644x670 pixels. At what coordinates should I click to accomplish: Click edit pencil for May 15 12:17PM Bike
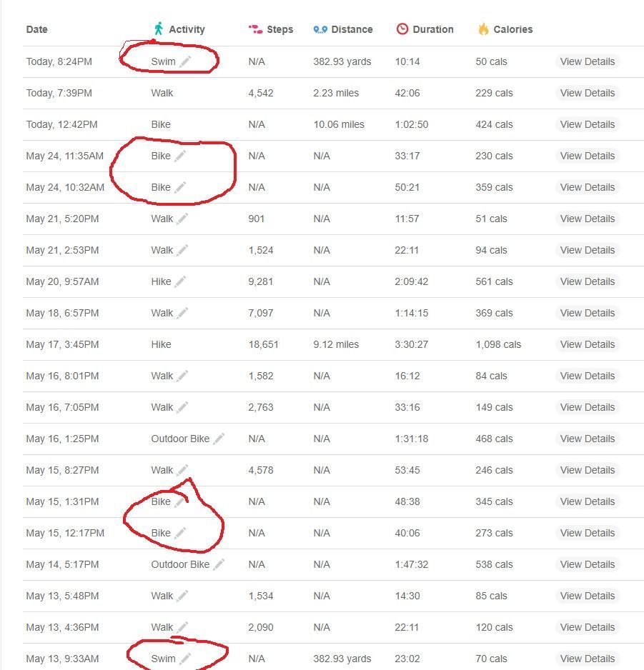tap(180, 533)
